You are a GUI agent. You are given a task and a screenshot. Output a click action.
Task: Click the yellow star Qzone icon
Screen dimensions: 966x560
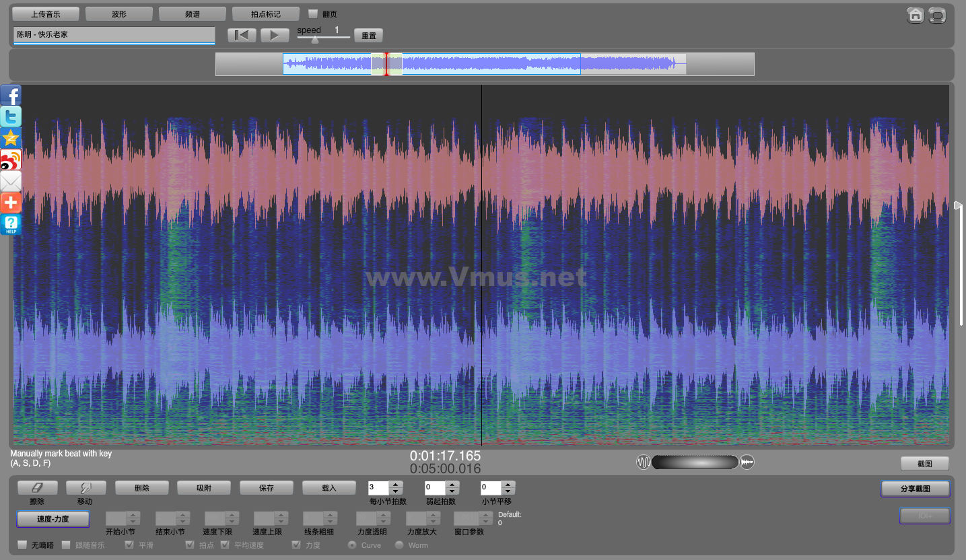coord(10,138)
